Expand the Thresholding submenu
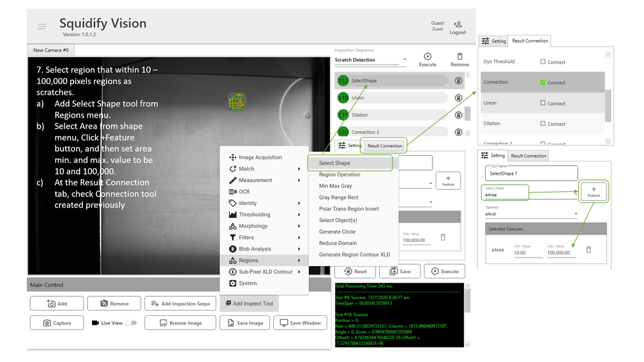Image resolution: width=644 pixels, height=362 pixels. coord(299,215)
